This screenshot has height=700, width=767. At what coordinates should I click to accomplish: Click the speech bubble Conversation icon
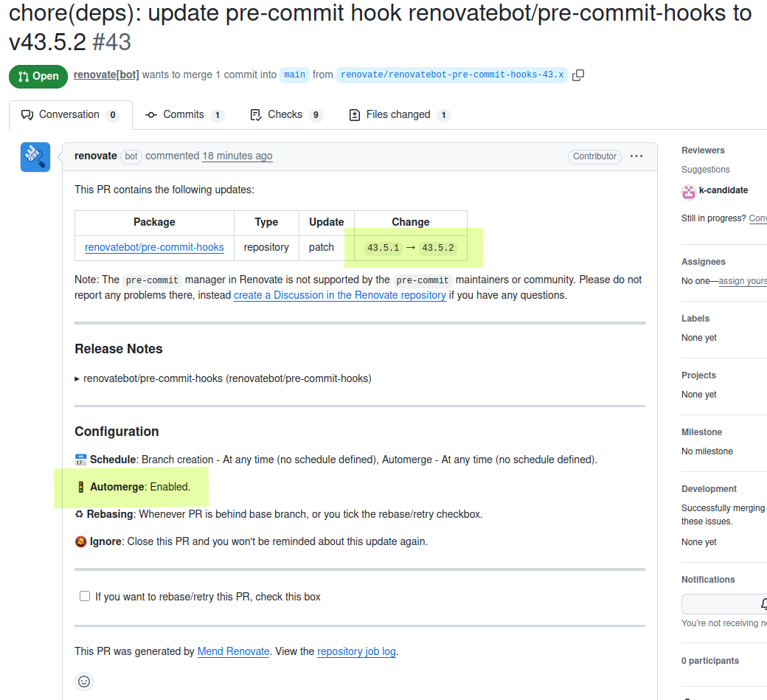coord(27,114)
